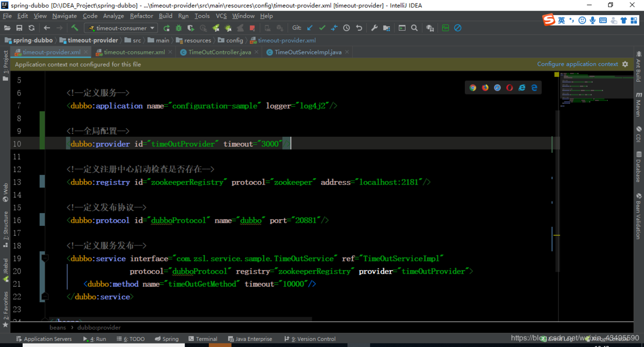The height and width of the screenshot is (347, 644).
Task: Switch to TimeOutController.java tab
Action: [x=219, y=52]
